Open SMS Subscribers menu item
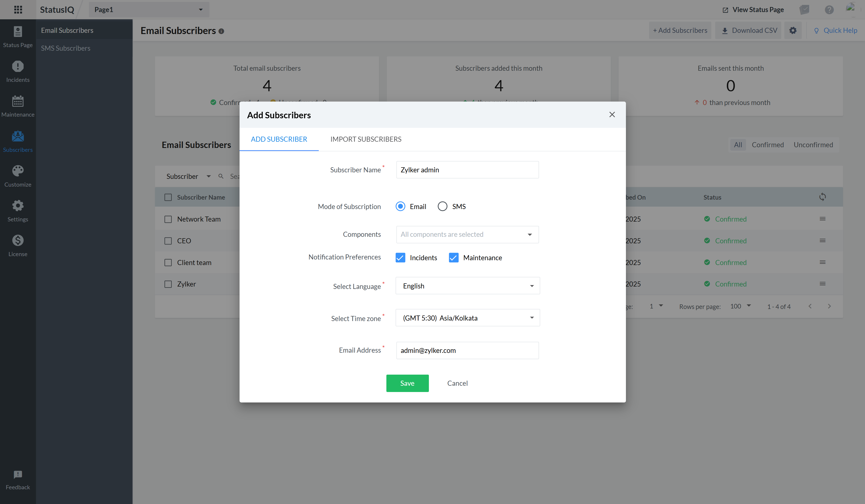This screenshot has height=504, width=865. [65, 48]
